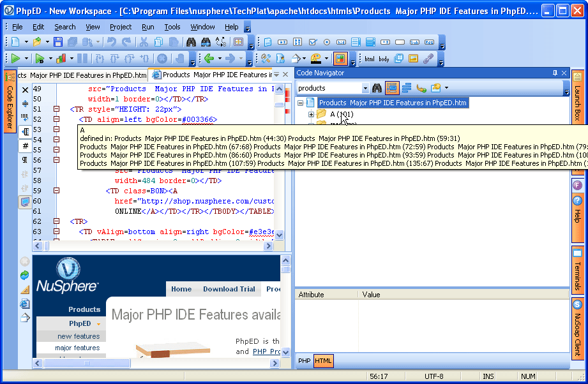588x384 pixels.
Task: Click the editor vertical scrollbar down arrow
Action: click(279, 235)
